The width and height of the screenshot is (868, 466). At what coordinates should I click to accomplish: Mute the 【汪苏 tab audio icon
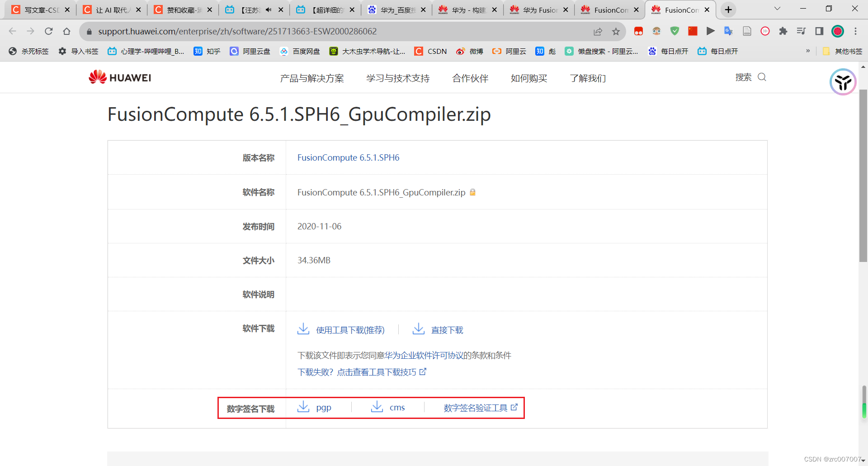pos(269,10)
